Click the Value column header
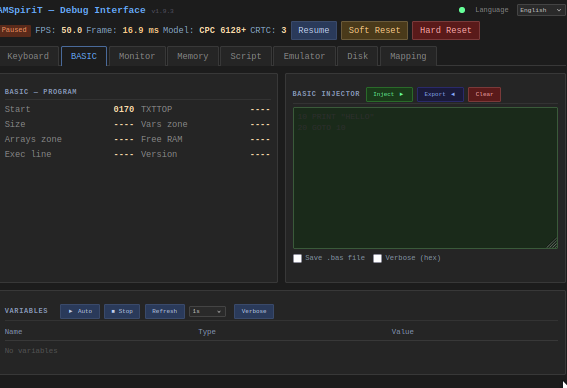Image resolution: width=567 pixels, height=388 pixels. (402, 332)
